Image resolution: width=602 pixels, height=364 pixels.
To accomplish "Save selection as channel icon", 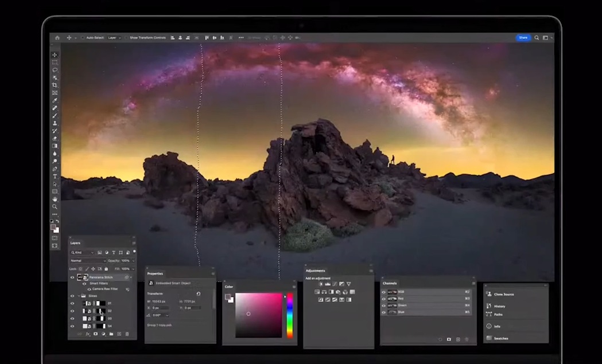I will 449,339.
